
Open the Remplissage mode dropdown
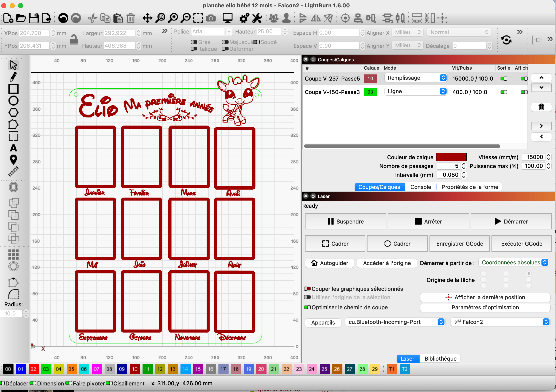pos(416,78)
